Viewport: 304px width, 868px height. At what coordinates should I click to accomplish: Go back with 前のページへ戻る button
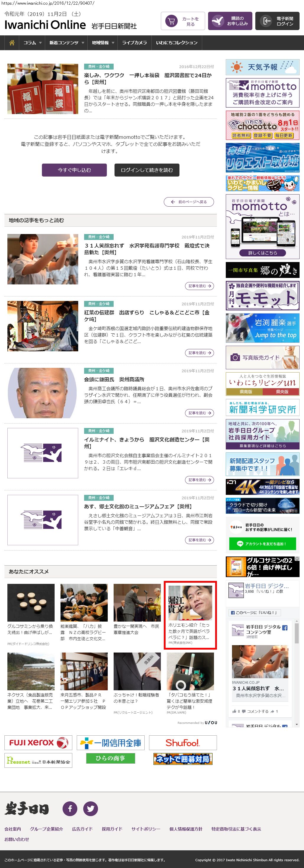(x=189, y=202)
